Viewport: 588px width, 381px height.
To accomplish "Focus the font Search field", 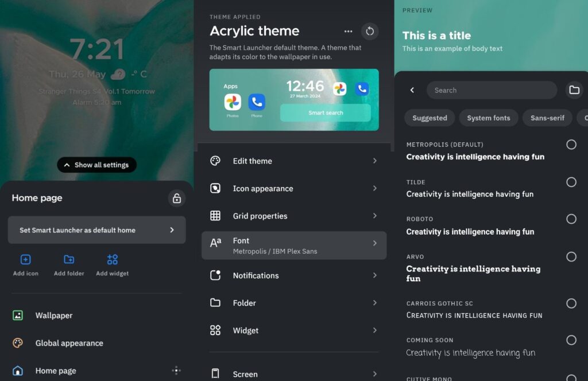I will tap(492, 90).
